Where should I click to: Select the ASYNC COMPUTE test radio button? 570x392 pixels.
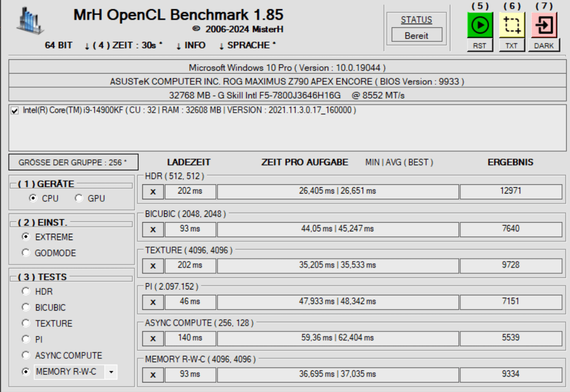(x=26, y=355)
